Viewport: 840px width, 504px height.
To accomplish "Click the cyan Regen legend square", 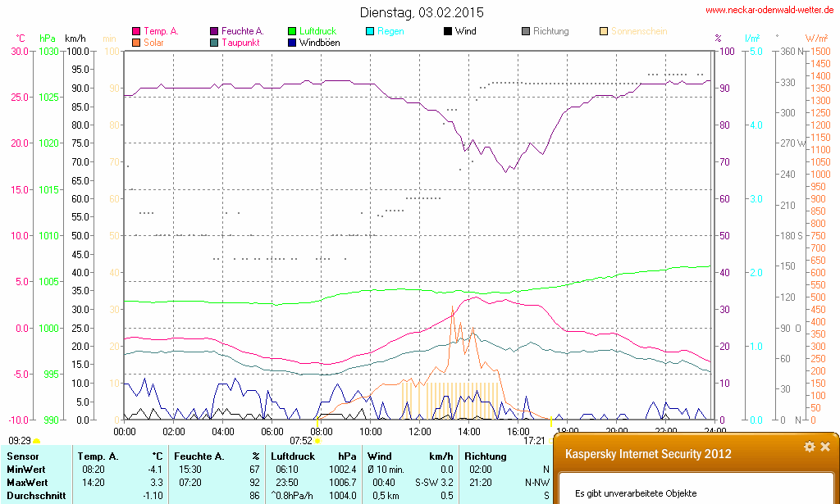I will pos(370,32).
